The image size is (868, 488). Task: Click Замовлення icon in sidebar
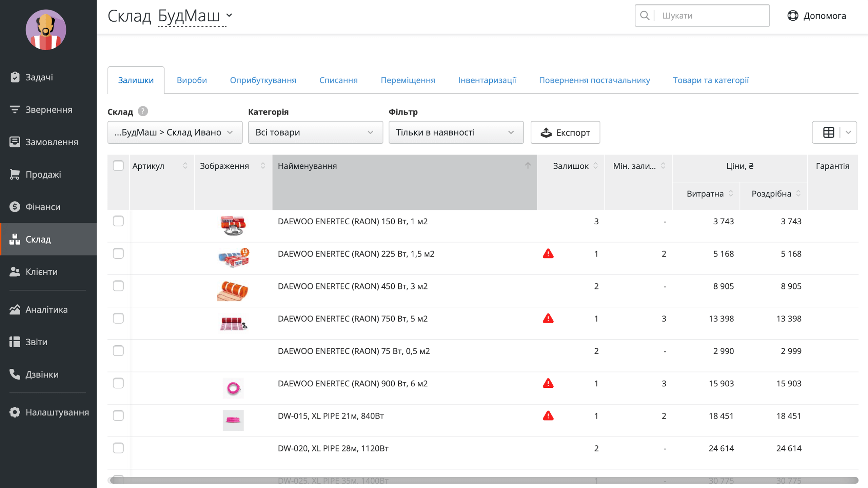click(x=15, y=142)
